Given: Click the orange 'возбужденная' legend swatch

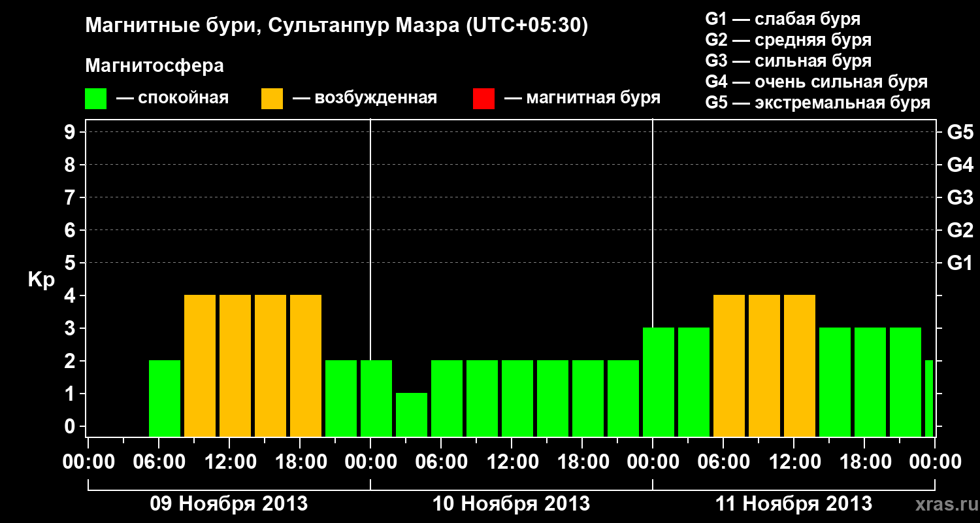Looking at the screenshot, I should coord(272,99).
